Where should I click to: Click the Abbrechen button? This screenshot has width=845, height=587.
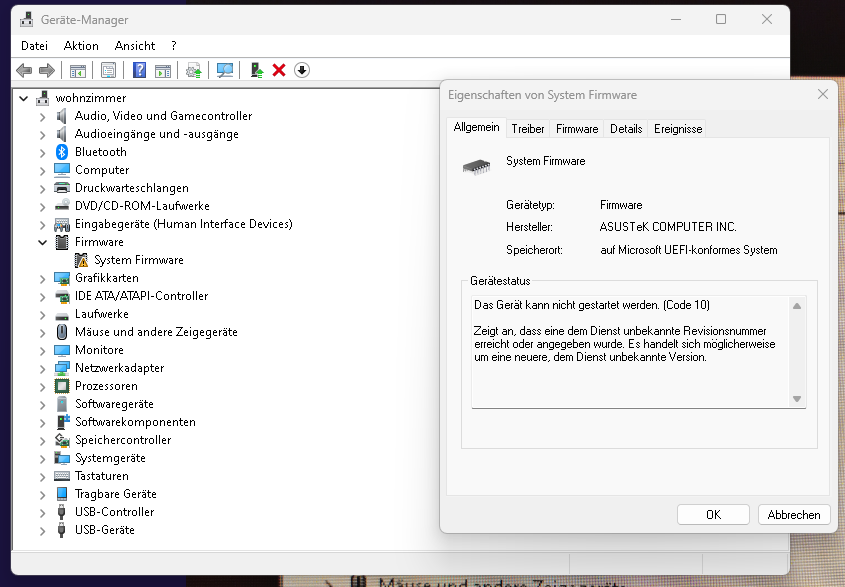pos(794,515)
